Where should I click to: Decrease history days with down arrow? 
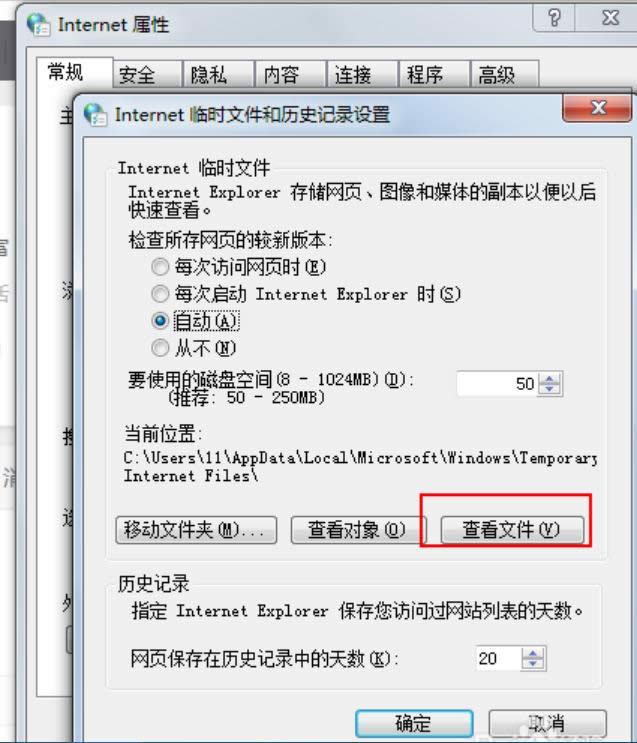click(x=533, y=664)
